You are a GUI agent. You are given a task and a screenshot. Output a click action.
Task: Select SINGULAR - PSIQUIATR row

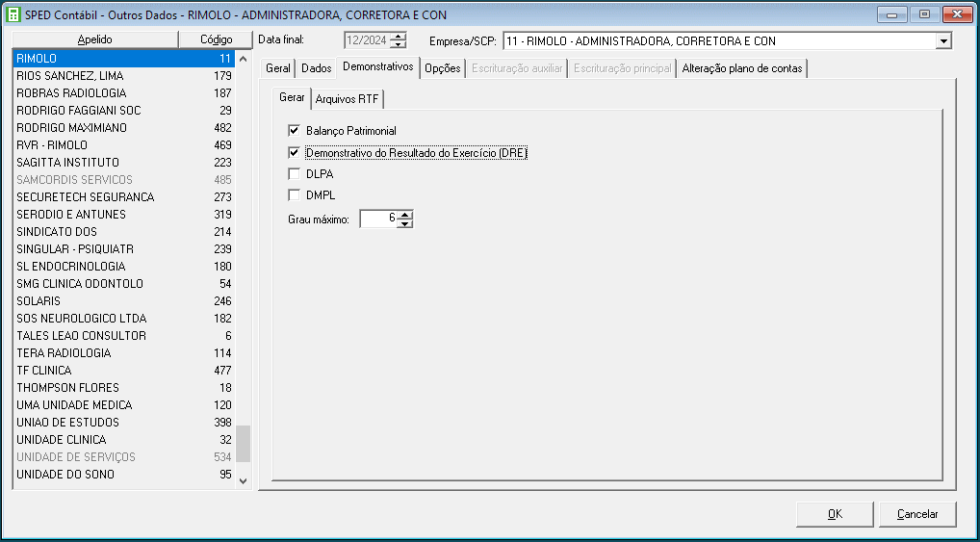coord(124,248)
